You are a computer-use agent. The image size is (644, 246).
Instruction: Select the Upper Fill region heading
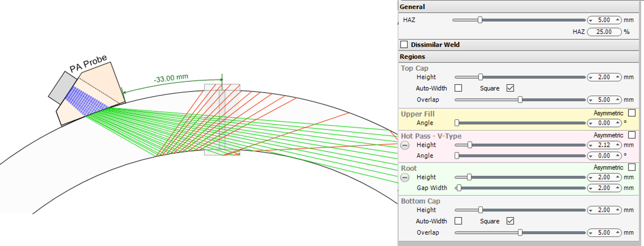pos(418,114)
